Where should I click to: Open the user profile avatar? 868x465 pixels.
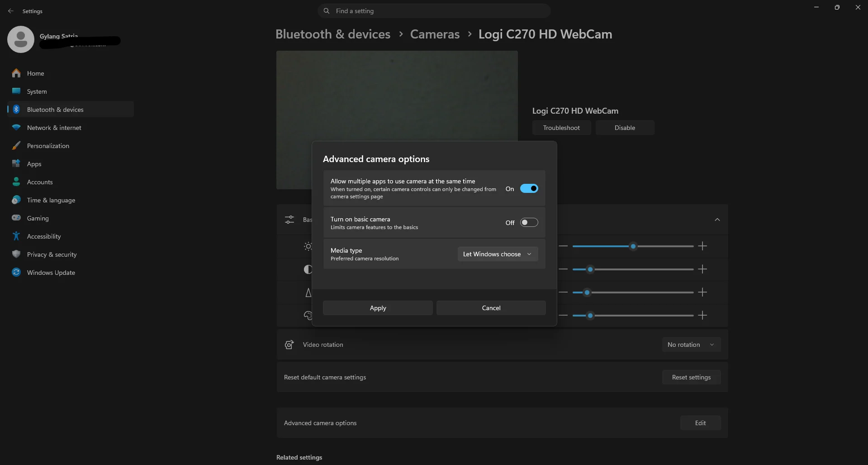pyautogui.click(x=21, y=39)
